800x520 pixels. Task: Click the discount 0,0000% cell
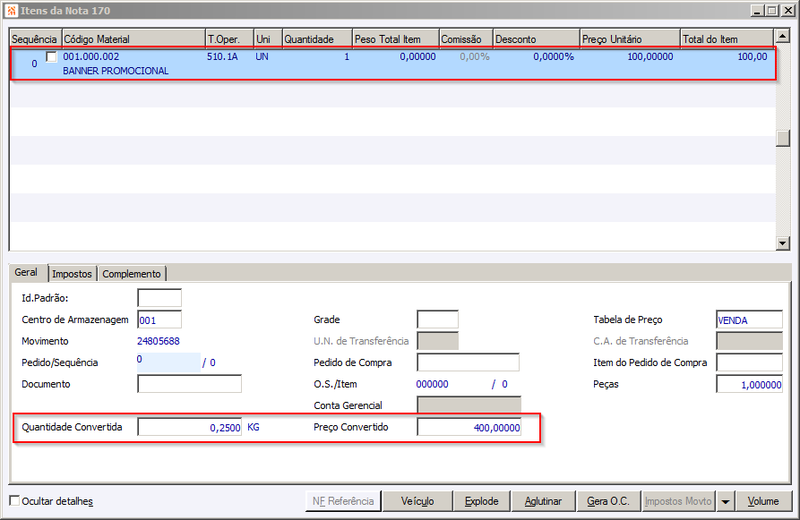(x=554, y=57)
